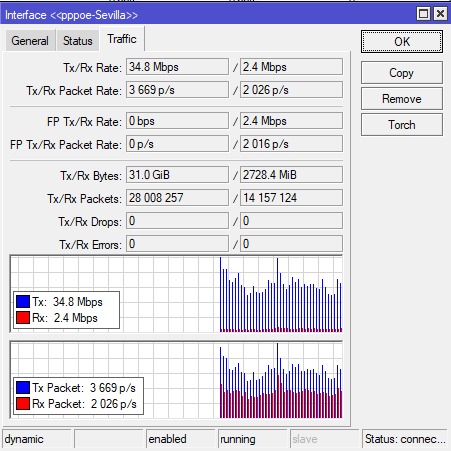The width and height of the screenshot is (451, 451).
Task: Click the Tx Rate field showing 34.8 Mbps
Action: coord(177,67)
